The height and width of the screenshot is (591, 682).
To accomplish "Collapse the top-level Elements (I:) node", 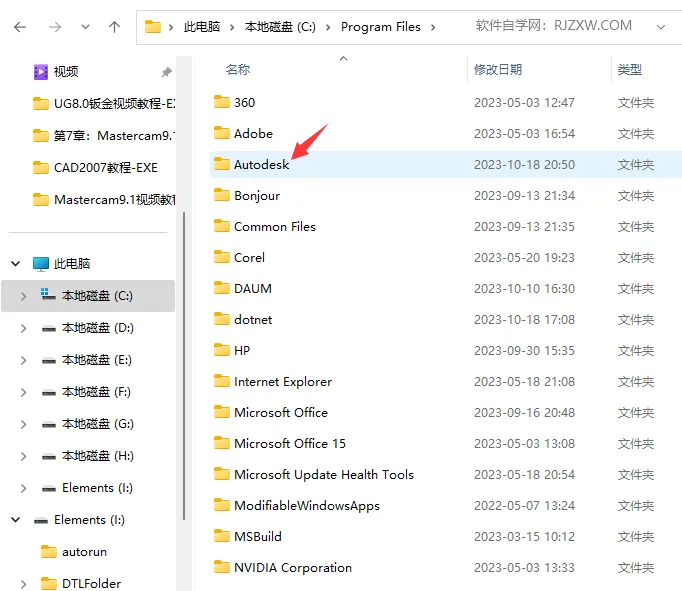I will click(16, 520).
